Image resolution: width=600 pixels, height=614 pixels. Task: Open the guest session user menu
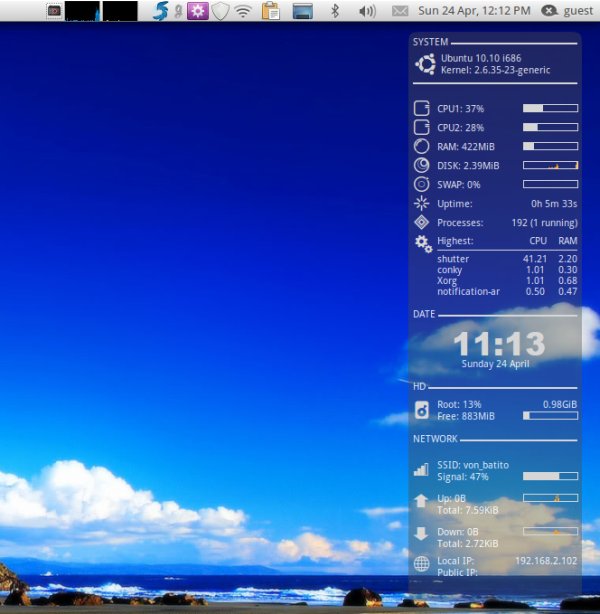pos(567,11)
